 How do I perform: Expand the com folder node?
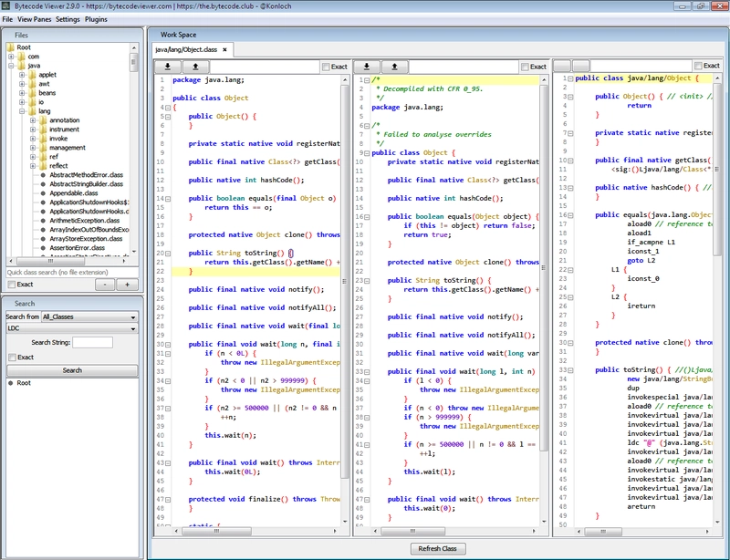click(x=11, y=57)
